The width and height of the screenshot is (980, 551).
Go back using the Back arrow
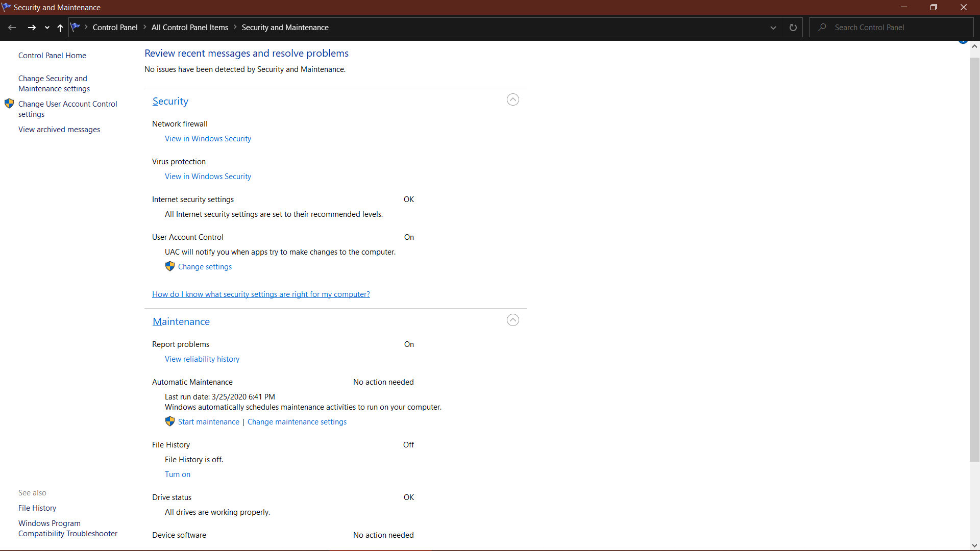point(12,28)
